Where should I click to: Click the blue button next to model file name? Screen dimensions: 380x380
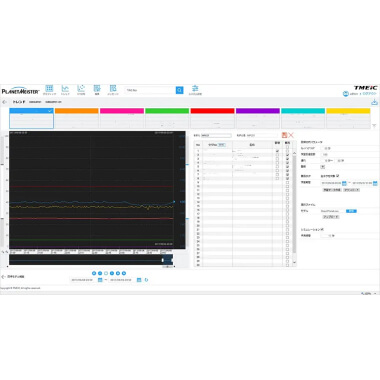pos(351,211)
